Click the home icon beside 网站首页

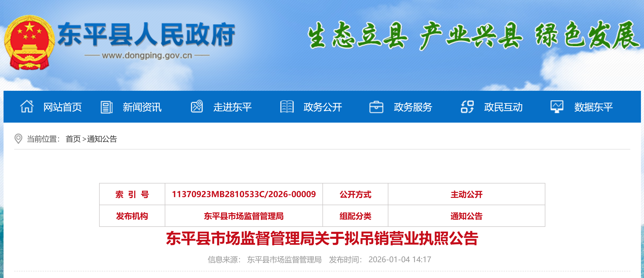[x=27, y=107]
